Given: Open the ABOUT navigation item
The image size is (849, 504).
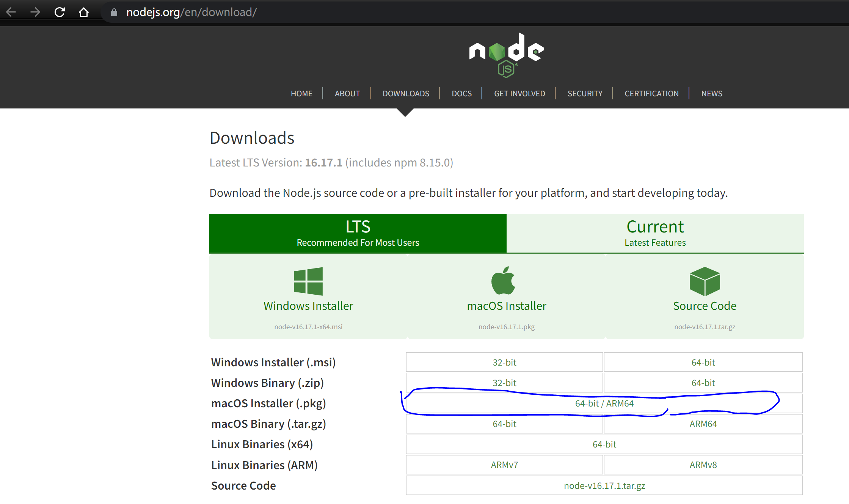Looking at the screenshot, I should point(347,93).
